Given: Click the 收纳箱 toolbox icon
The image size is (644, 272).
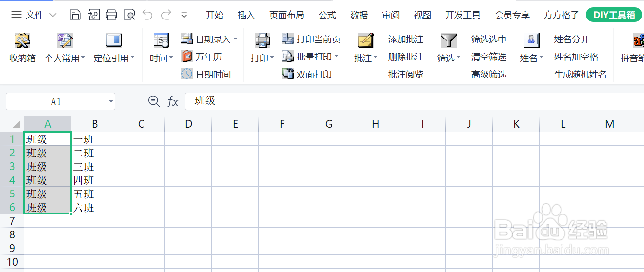Looking at the screenshot, I should [x=22, y=49].
